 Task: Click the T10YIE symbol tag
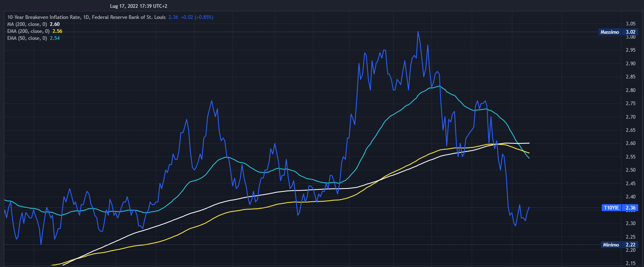coord(611,208)
